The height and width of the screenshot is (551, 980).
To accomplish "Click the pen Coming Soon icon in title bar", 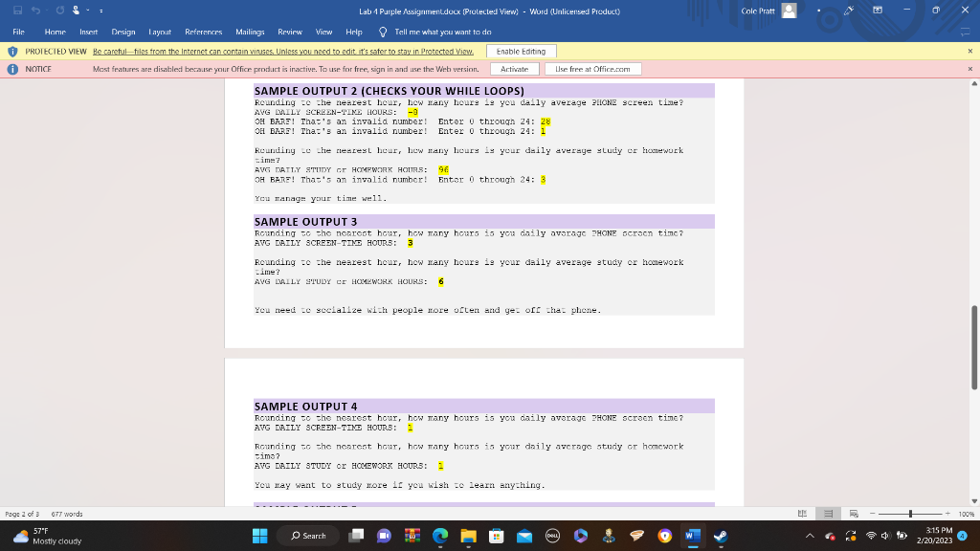I will 848,11.
